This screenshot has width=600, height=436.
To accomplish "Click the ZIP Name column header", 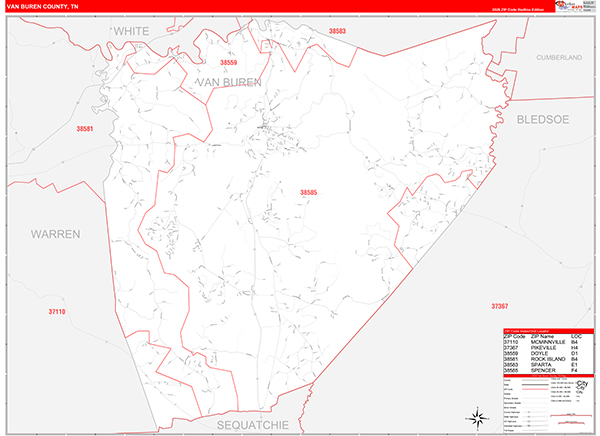I will (542, 336).
